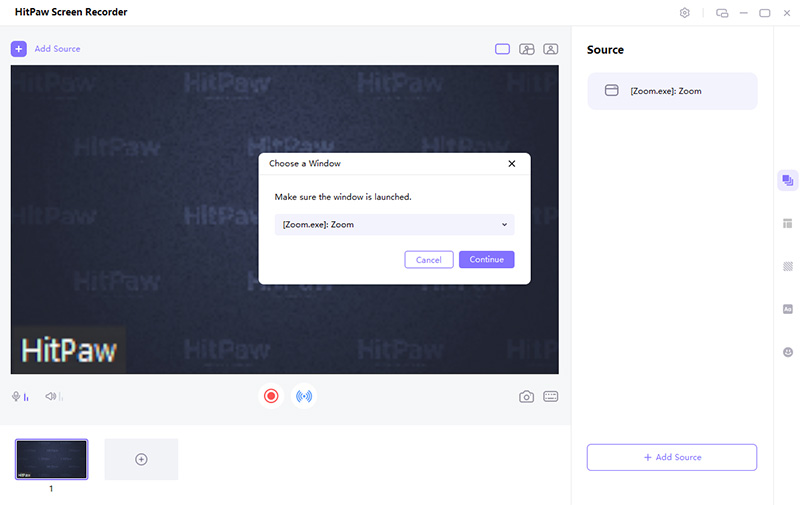This screenshot has height=505, width=800.
Task: Click the purple plus Add Source icon
Action: pos(19,49)
